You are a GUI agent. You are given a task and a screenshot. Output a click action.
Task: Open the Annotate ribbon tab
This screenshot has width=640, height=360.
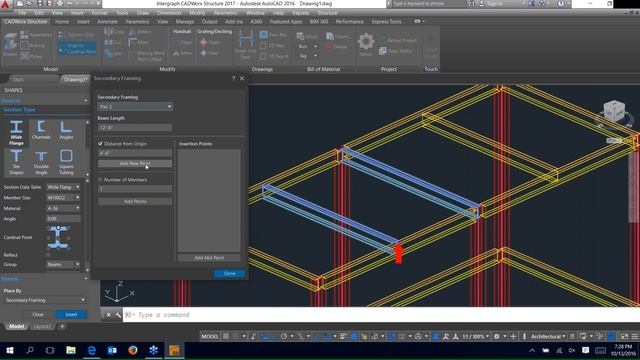[107, 21]
